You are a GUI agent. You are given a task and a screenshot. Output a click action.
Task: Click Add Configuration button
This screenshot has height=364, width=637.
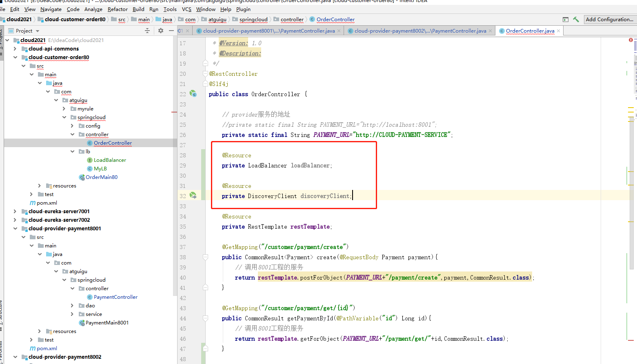(x=610, y=19)
